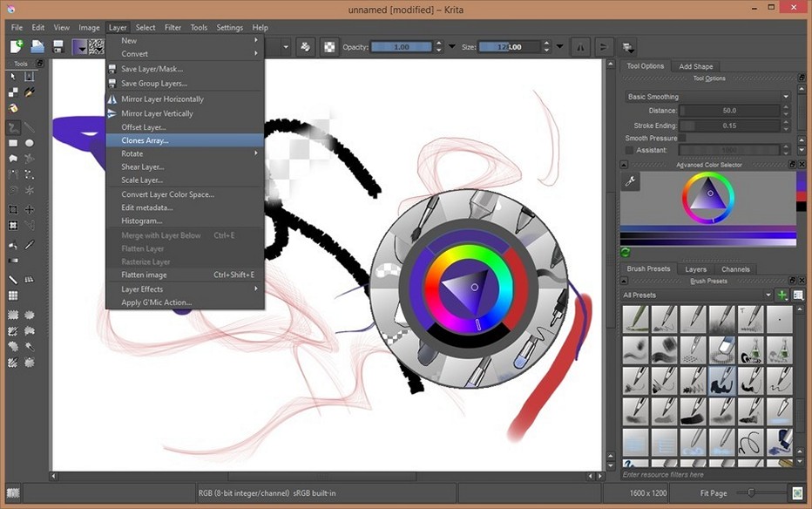Open the Filter menu
This screenshot has width=812, height=509.
point(173,27)
